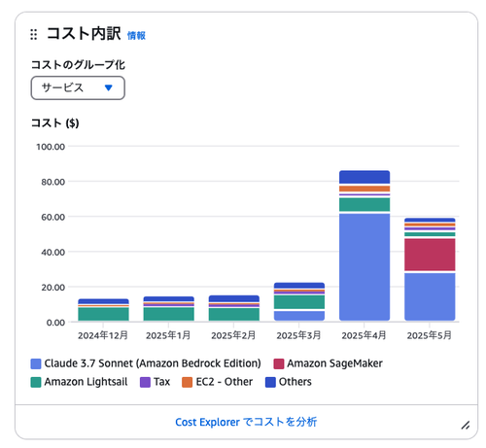Click the コスト内訳 widget title
The height and width of the screenshot is (448, 486).
point(84,34)
